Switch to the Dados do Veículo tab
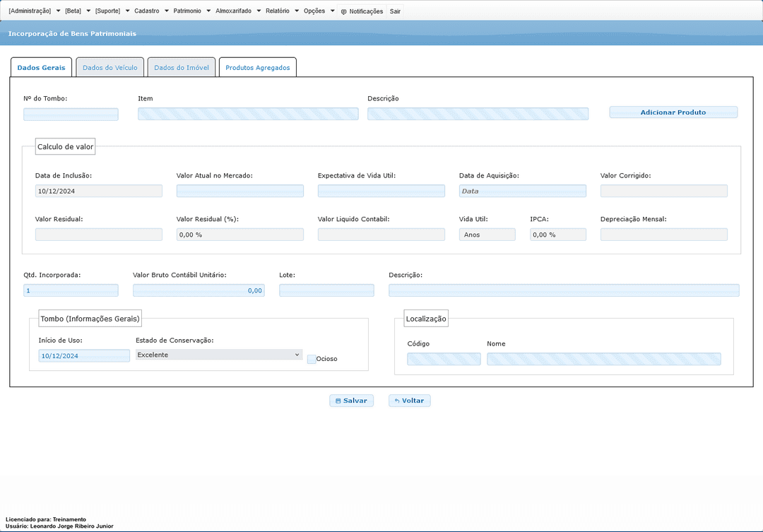Image resolution: width=763 pixels, height=532 pixels. (x=110, y=67)
